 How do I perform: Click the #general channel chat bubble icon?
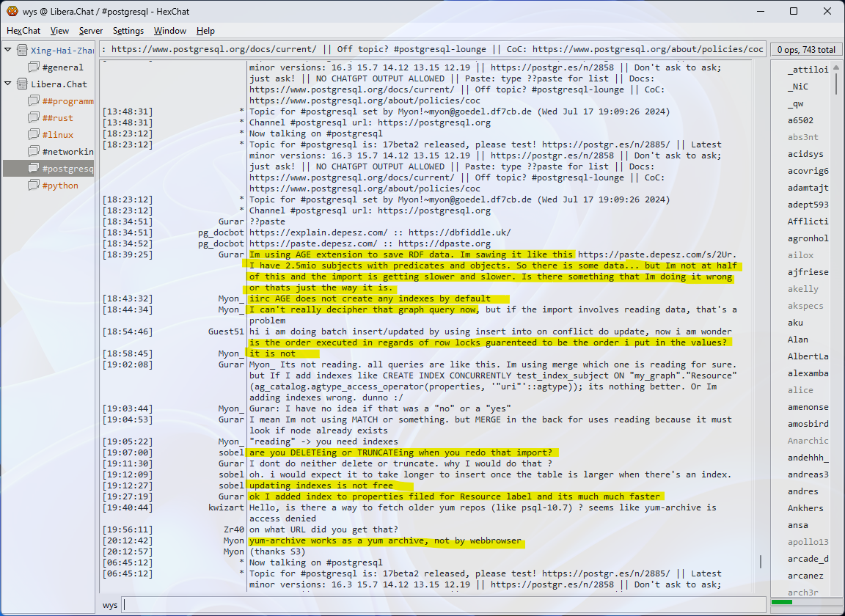(x=33, y=67)
